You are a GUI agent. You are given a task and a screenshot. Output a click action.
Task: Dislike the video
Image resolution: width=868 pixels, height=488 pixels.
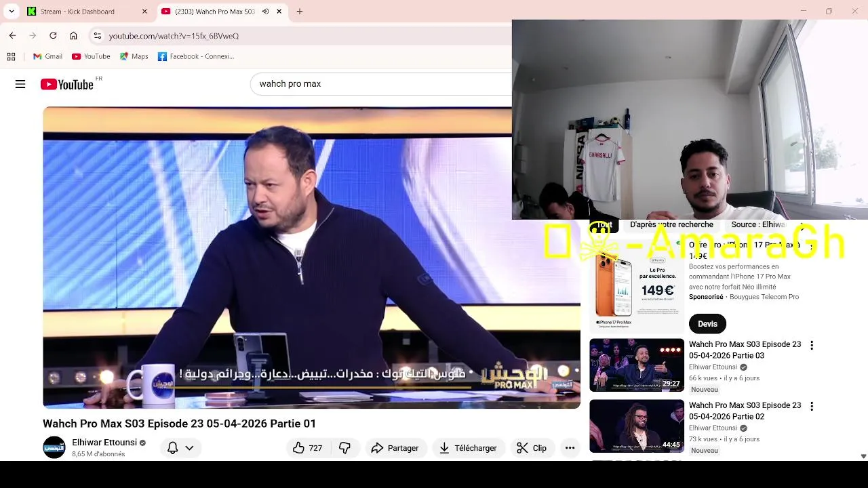tap(344, 448)
